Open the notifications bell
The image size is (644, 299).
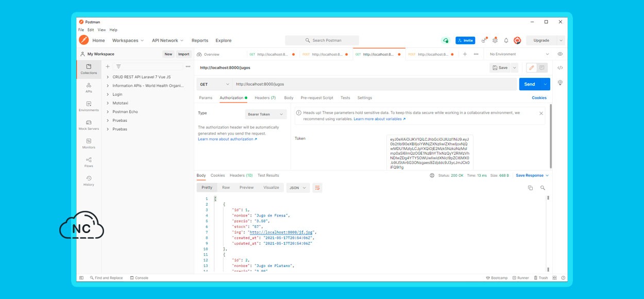[x=506, y=40]
